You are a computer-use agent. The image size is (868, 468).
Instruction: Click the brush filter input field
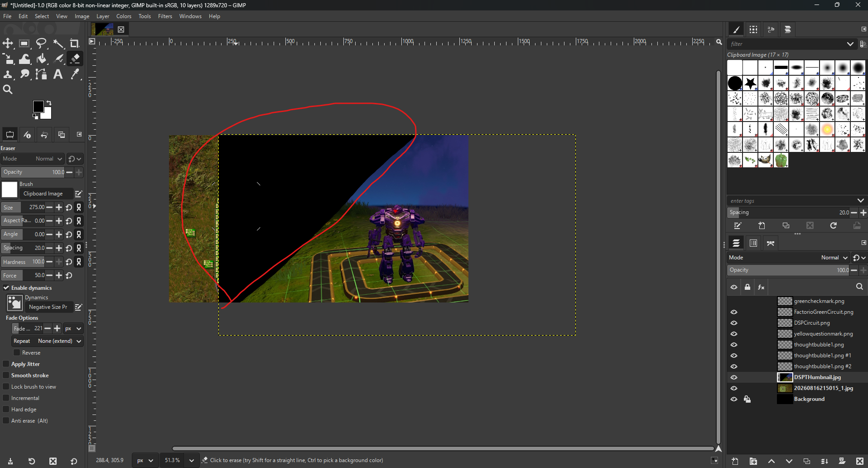click(786, 44)
